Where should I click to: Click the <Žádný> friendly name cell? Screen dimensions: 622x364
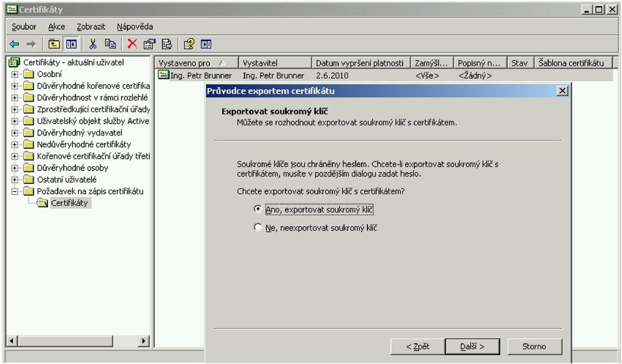click(475, 75)
